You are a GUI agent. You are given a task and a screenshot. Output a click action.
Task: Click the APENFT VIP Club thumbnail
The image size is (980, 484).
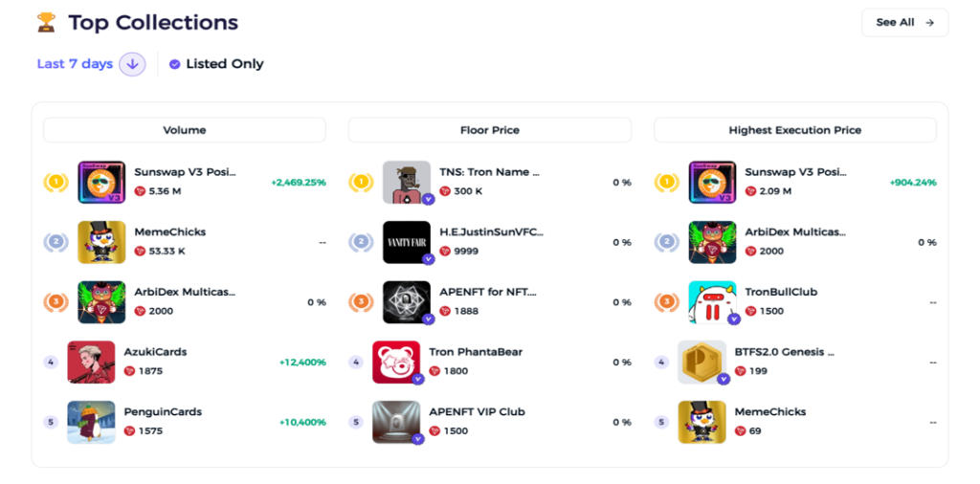click(x=396, y=422)
